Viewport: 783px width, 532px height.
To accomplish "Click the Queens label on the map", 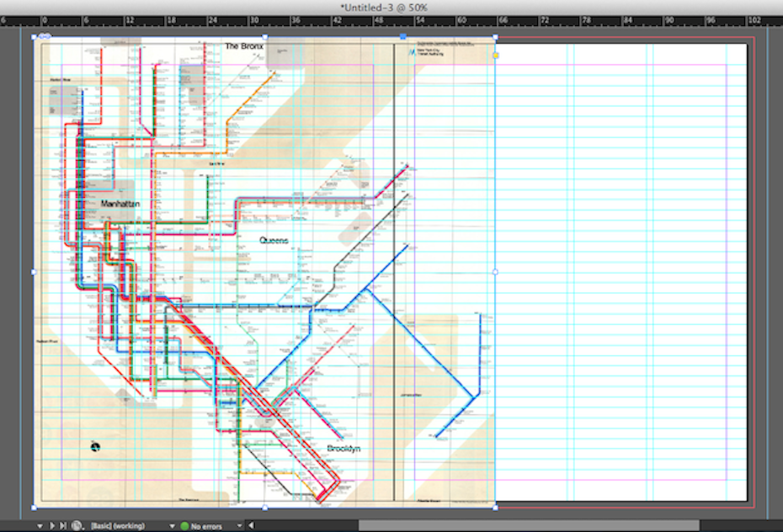I will coord(274,241).
